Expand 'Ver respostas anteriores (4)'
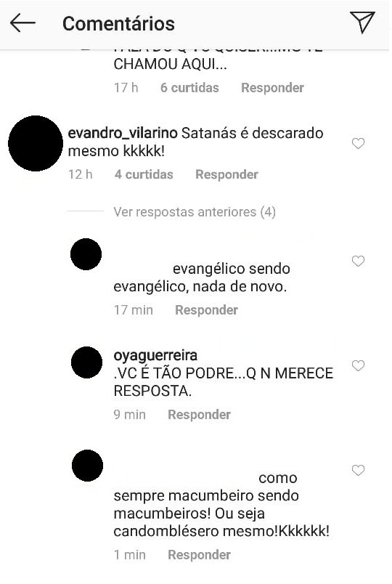The width and height of the screenshot is (392, 584). pyautogui.click(x=195, y=212)
